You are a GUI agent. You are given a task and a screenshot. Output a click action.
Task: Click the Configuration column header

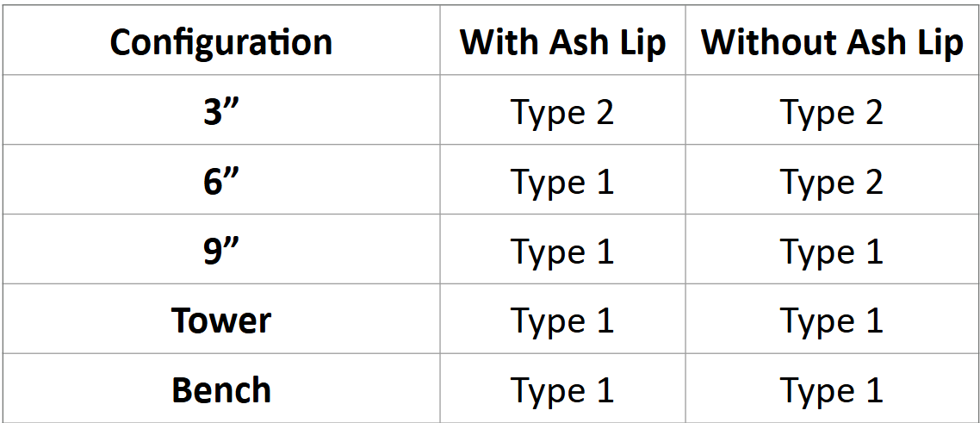point(221,42)
